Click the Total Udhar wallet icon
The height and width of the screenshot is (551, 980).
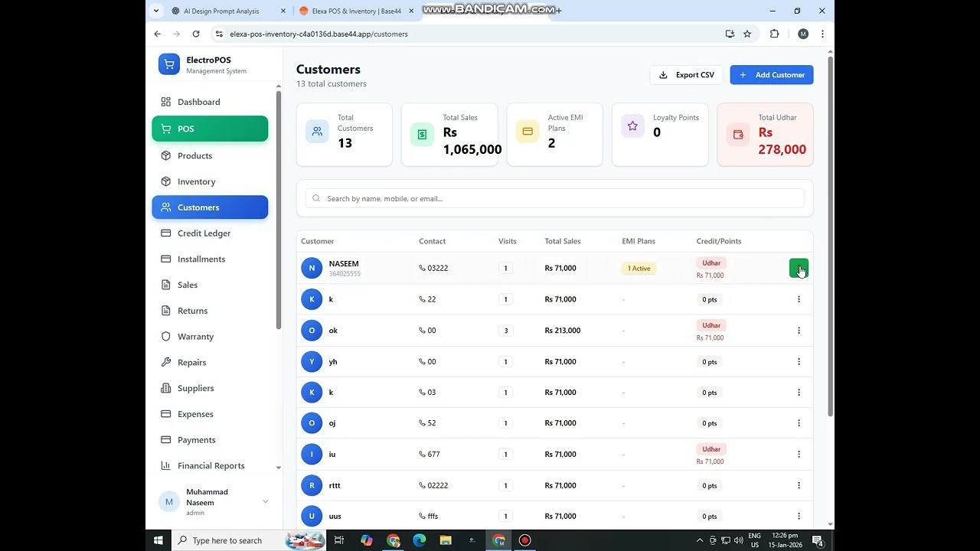tap(738, 135)
